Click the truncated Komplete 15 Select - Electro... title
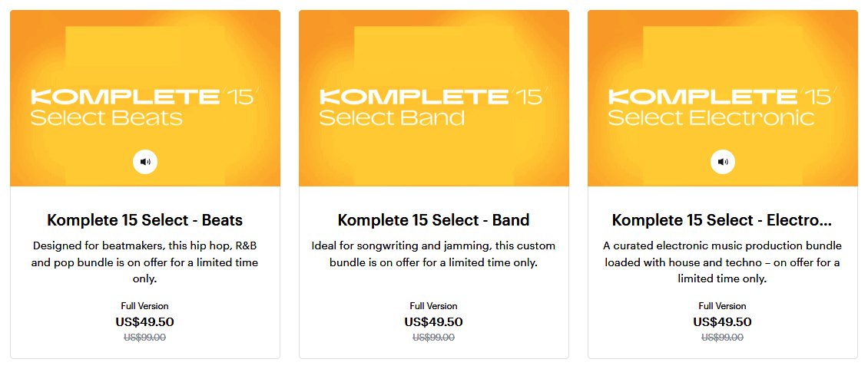 pos(722,220)
